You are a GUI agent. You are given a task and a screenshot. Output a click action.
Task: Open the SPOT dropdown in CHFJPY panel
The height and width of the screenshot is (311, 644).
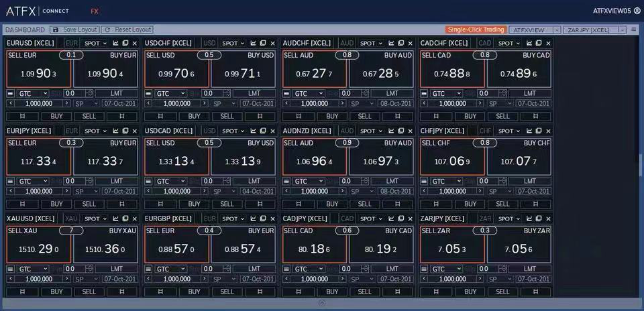509,131
